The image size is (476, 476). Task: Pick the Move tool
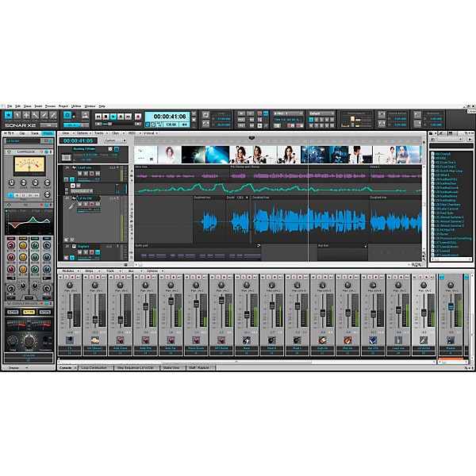[x=26, y=115]
